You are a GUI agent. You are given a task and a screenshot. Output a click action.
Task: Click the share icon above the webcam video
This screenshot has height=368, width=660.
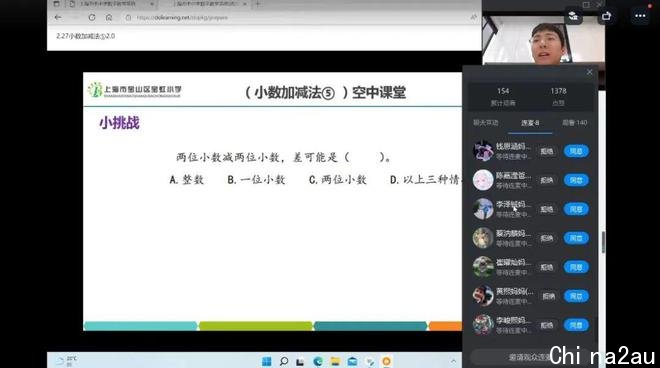[606, 16]
